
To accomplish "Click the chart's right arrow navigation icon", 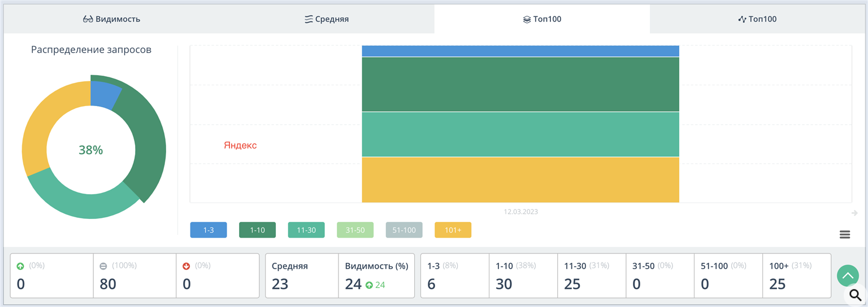I will coord(854,213).
